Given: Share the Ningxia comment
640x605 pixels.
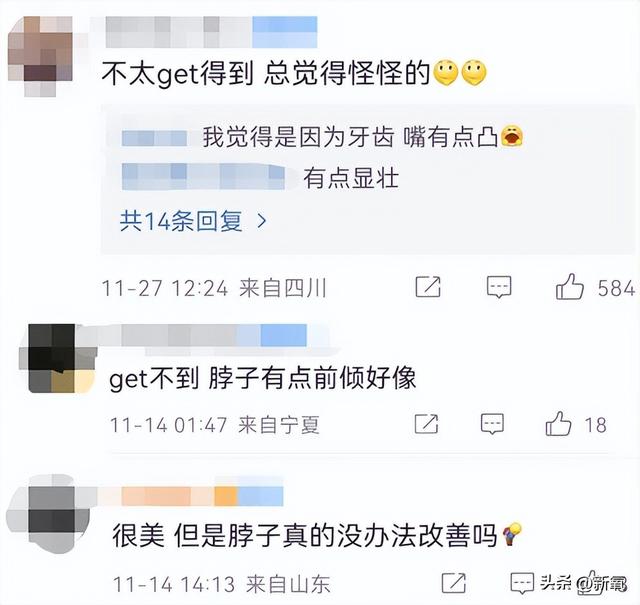Looking at the screenshot, I should tap(426, 424).
